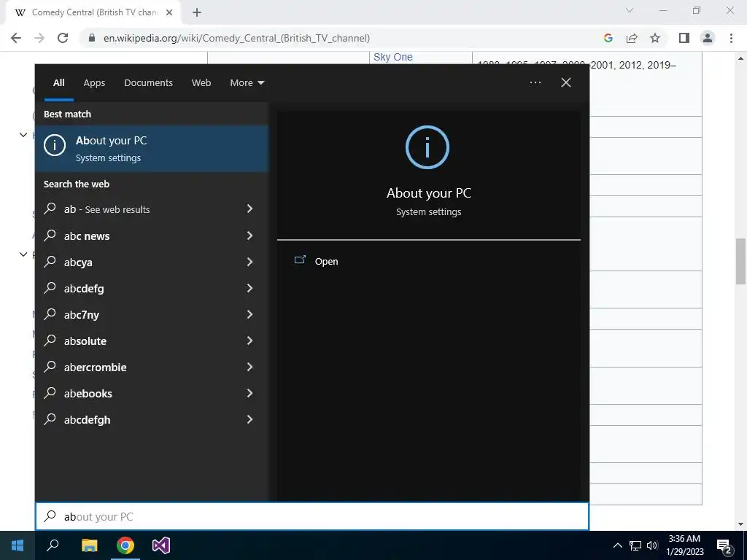Open the Chrome profile avatar
The image size is (747, 560).
point(708,38)
